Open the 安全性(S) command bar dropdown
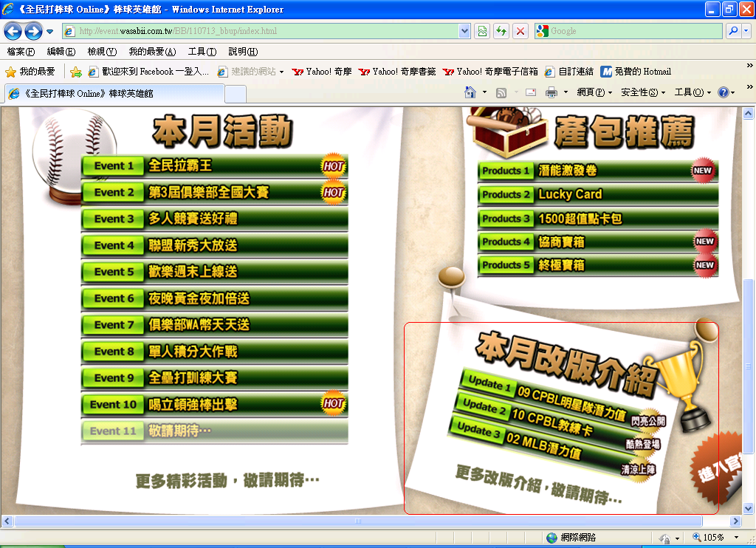The image size is (756, 548). tap(643, 92)
